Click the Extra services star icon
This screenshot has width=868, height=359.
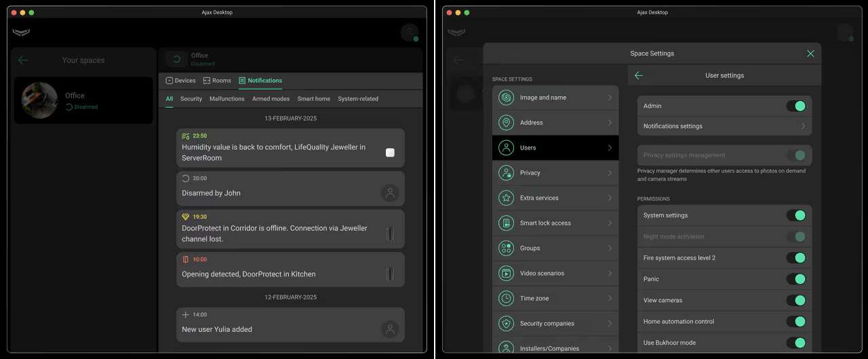coord(506,198)
